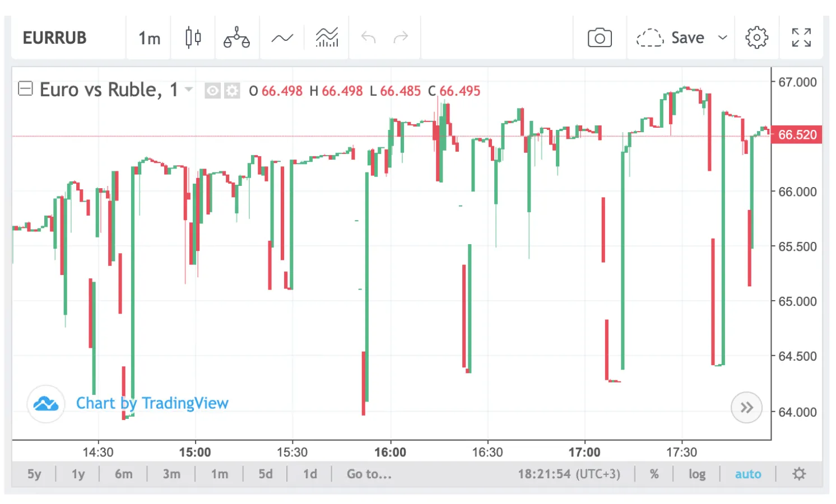Select the 1d date range
This screenshot has width=836, height=504.
[x=310, y=474]
